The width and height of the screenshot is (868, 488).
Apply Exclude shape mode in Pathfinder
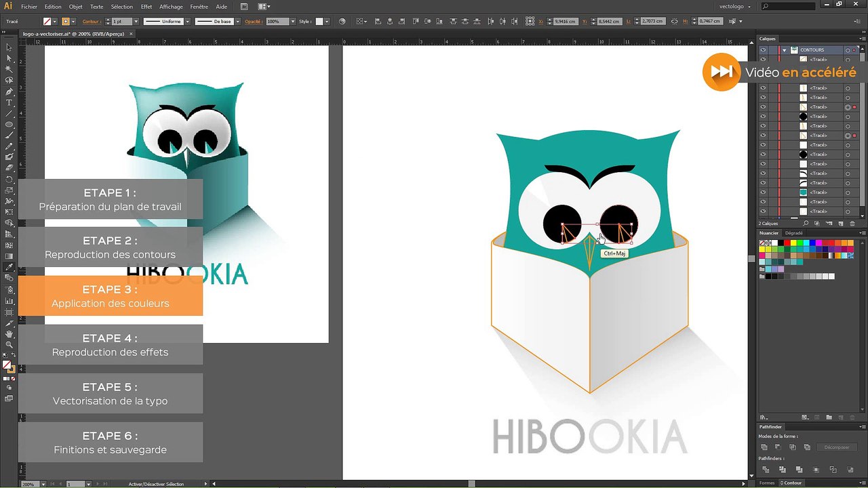pos(807,447)
